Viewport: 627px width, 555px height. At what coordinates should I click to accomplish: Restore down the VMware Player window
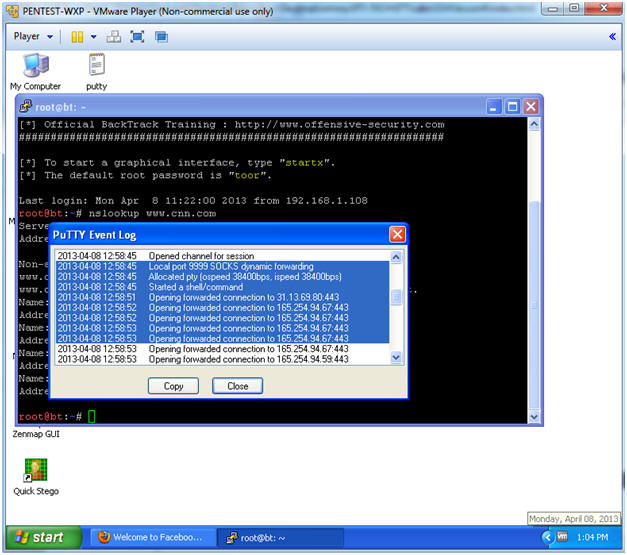(x=574, y=9)
